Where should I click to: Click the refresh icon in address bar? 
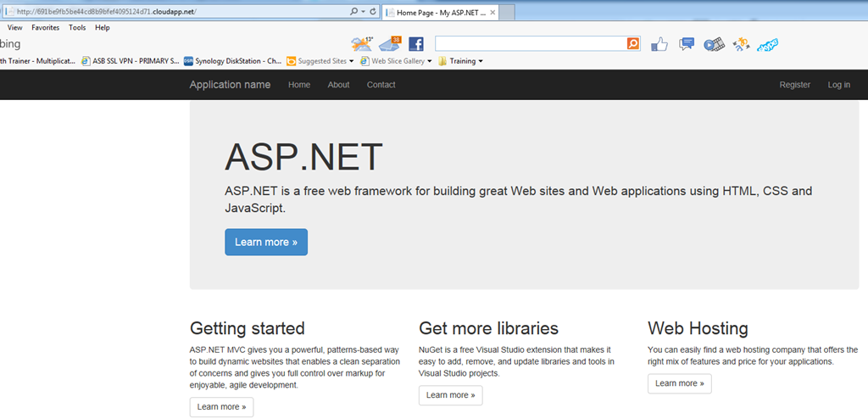point(373,12)
